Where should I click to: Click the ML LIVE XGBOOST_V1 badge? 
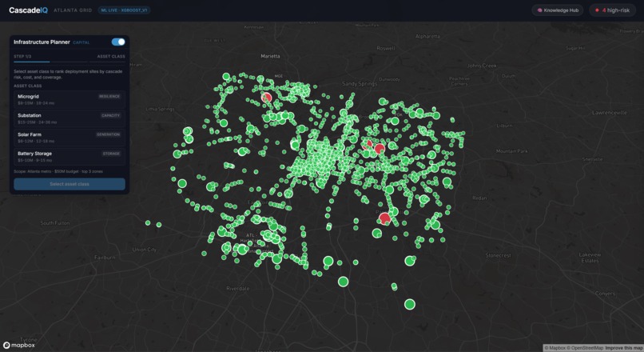coord(124,10)
